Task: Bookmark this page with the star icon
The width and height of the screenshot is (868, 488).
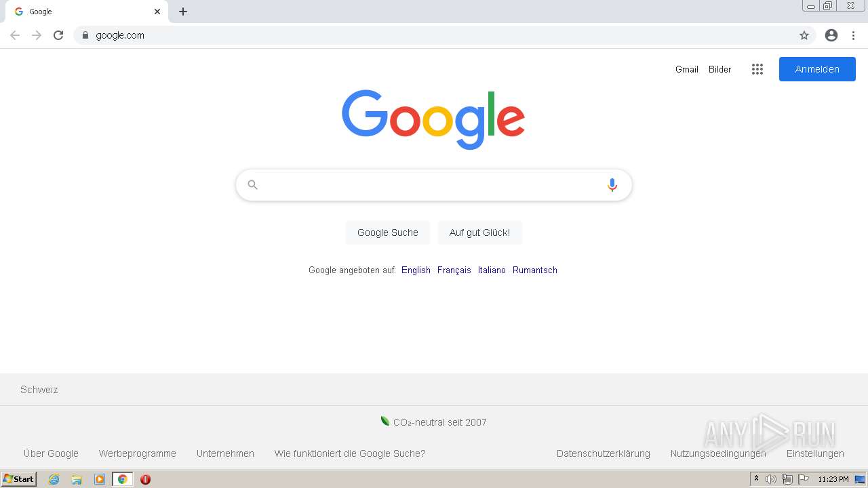Action: (x=804, y=35)
